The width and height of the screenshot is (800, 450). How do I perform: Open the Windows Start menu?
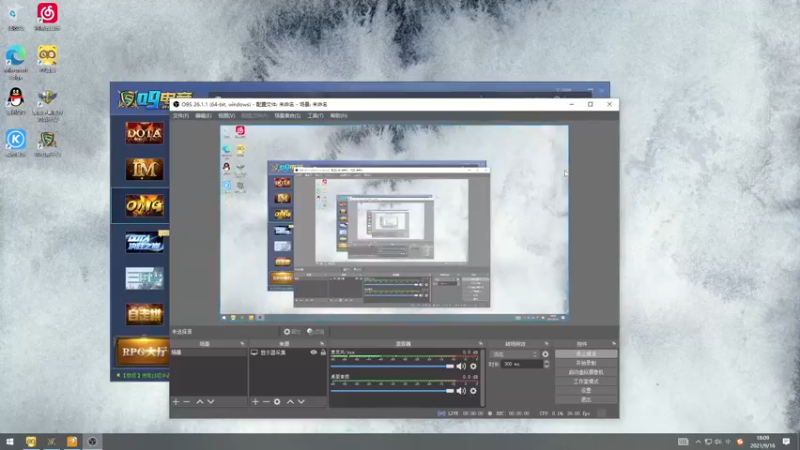click(10, 442)
